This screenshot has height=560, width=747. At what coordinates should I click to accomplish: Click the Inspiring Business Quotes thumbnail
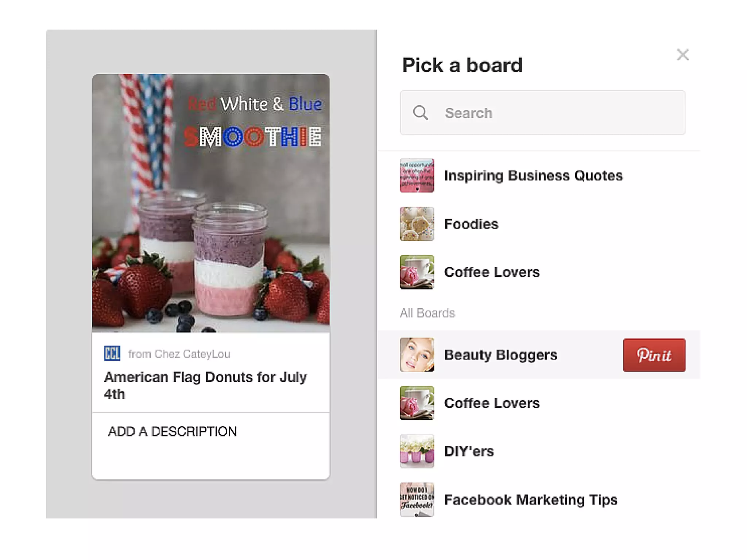click(x=417, y=175)
